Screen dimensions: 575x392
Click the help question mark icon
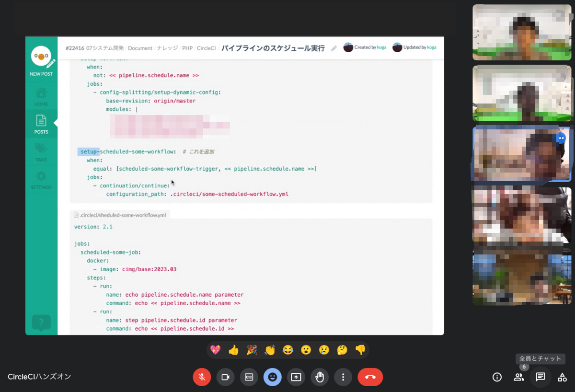[x=41, y=323]
